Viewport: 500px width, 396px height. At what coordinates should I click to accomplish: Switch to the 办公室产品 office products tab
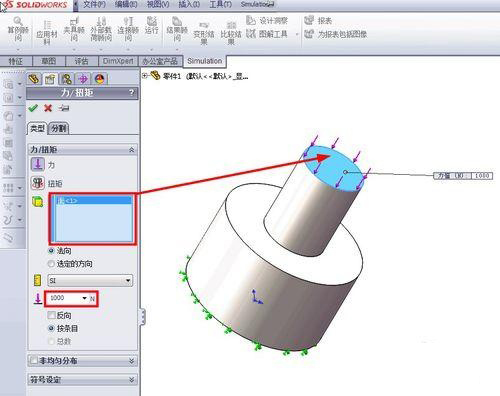click(x=160, y=61)
